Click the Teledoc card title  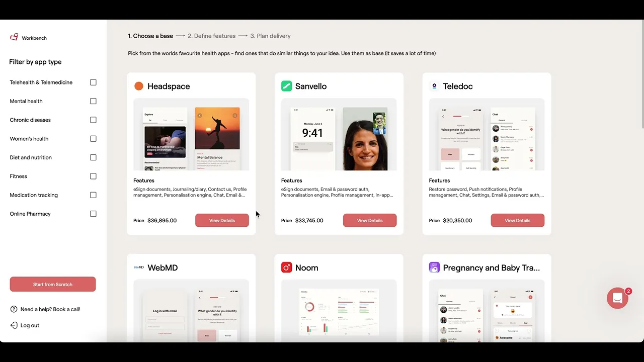[458, 86]
